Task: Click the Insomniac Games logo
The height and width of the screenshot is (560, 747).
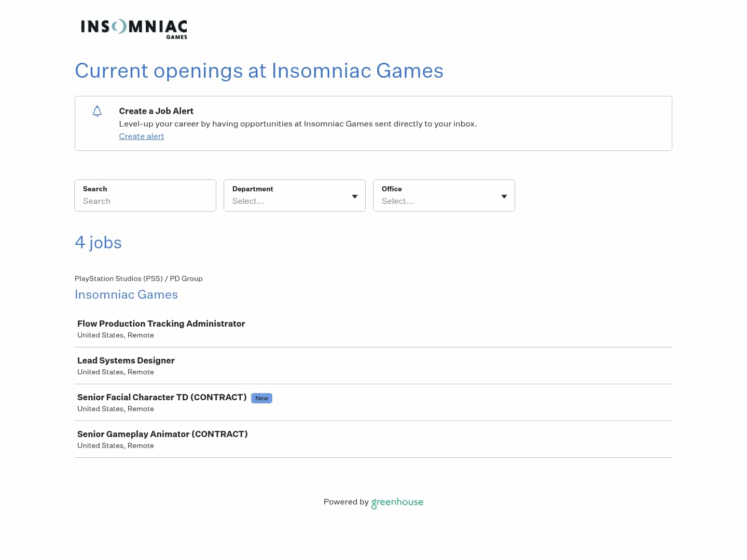Action: click(134, 29)
